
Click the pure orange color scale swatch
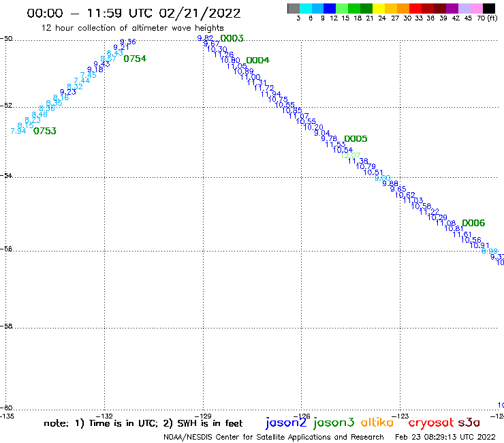tap(403, 8)
